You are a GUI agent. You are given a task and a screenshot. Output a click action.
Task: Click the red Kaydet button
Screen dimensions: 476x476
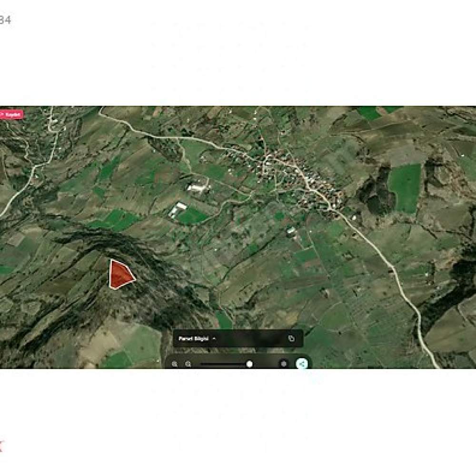11,114
